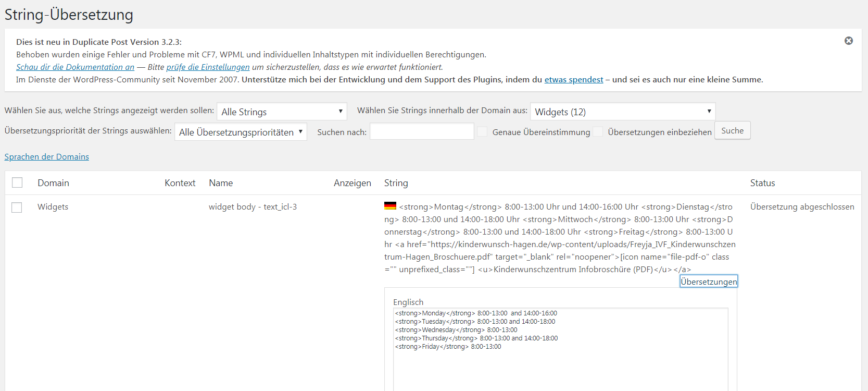
Task: Click the 'Übersetzungen' toggle link
Action: pos(708,282)
